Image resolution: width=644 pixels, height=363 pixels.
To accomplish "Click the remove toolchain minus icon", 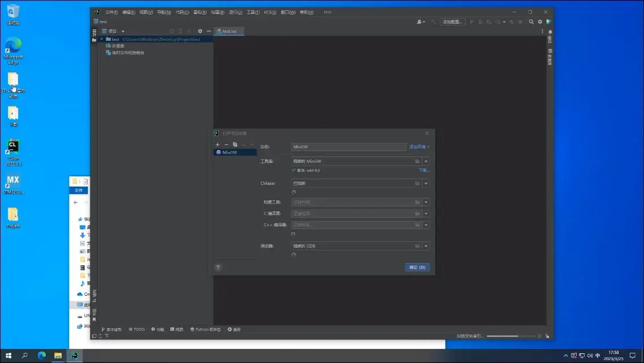I will (x=226, y=145).
